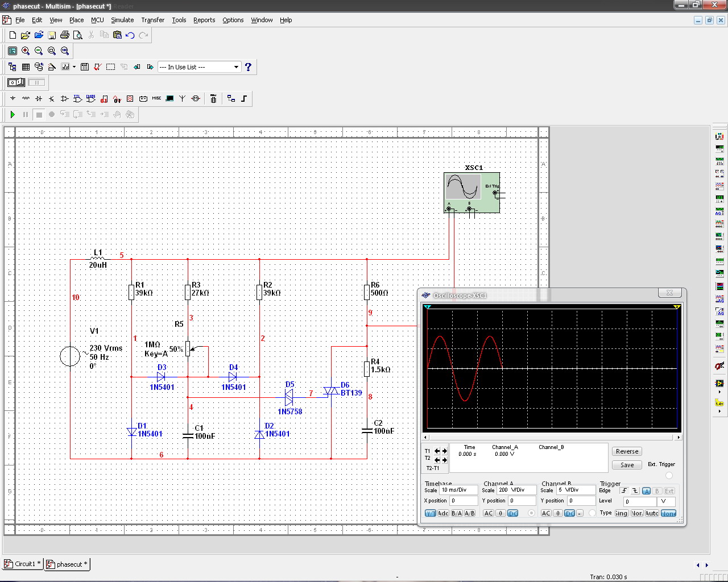This screenshot has height=582, width=728.
Task: Enable the Auto trigger type
Action: point(652,513)
